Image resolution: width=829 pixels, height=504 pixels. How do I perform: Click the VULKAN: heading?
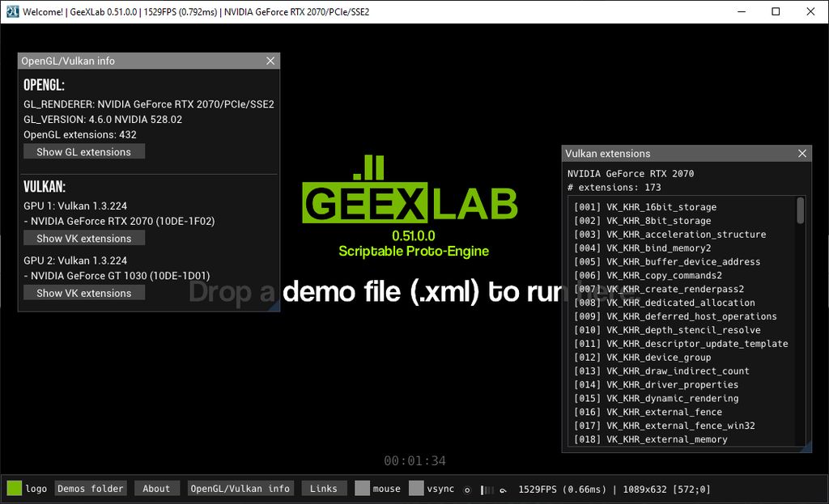45,187
